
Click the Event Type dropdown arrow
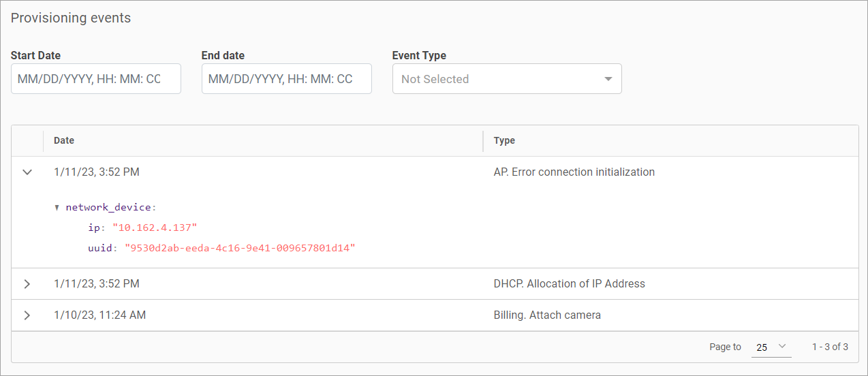[608, 79]
